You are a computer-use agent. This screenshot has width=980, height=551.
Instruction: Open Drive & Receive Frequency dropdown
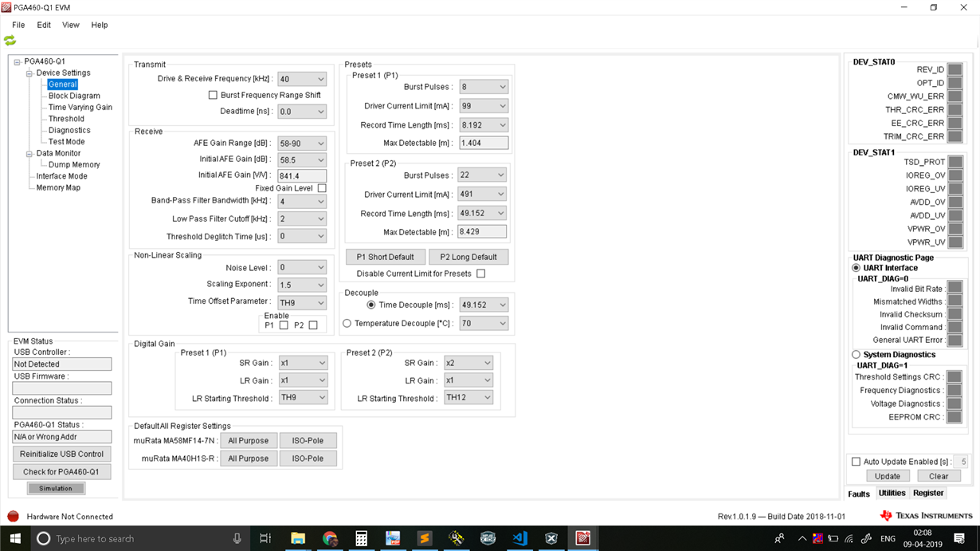pyautogui.click(x=302, y=79)
